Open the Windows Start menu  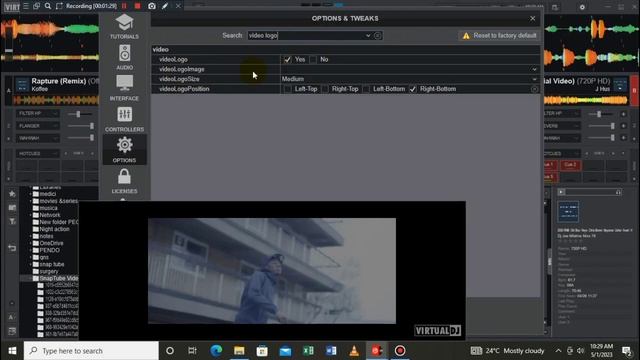(x=12, y=351)
